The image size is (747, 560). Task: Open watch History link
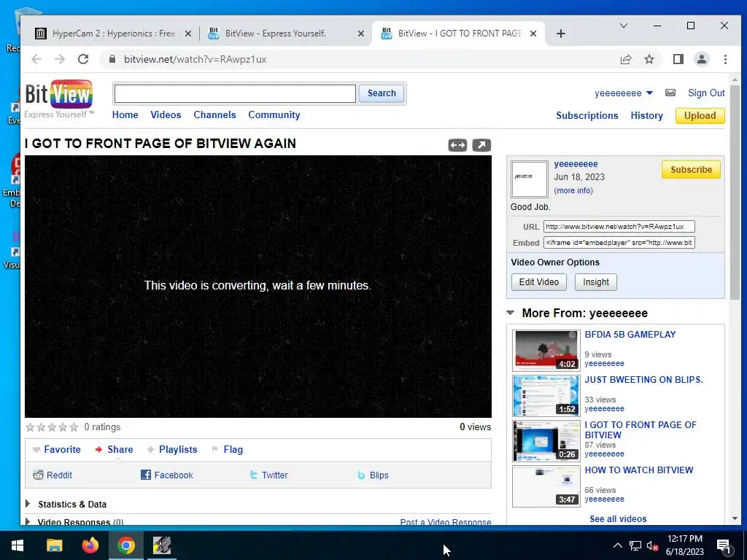click(646, 116)
